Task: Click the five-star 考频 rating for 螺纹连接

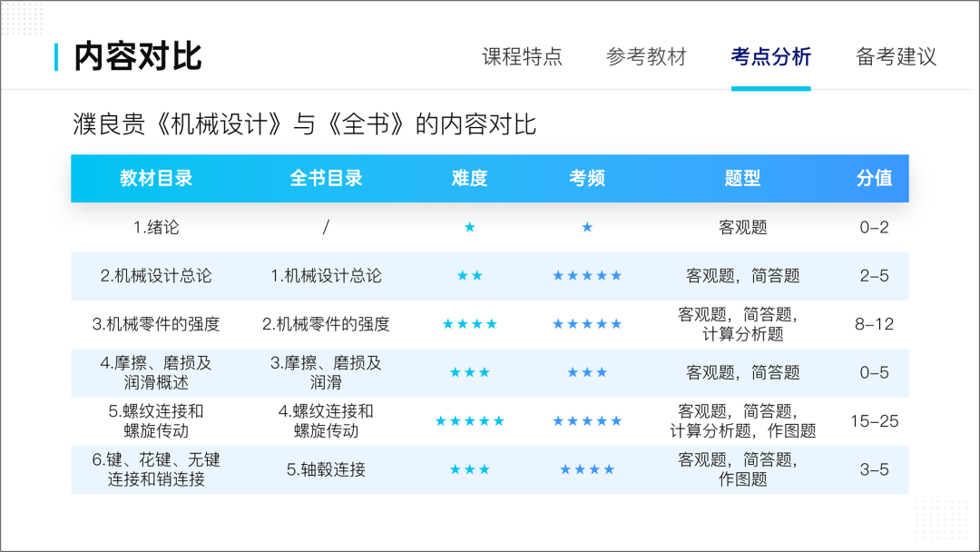Action: click(587, 420)
